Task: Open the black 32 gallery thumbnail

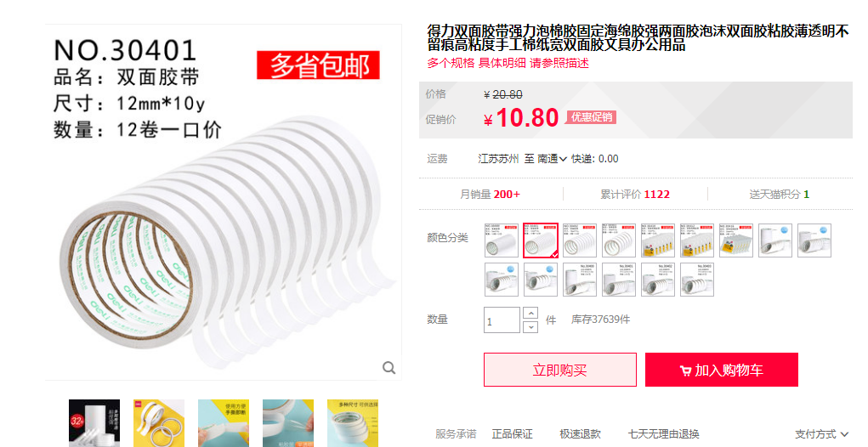Action: [x=94, y=423]
